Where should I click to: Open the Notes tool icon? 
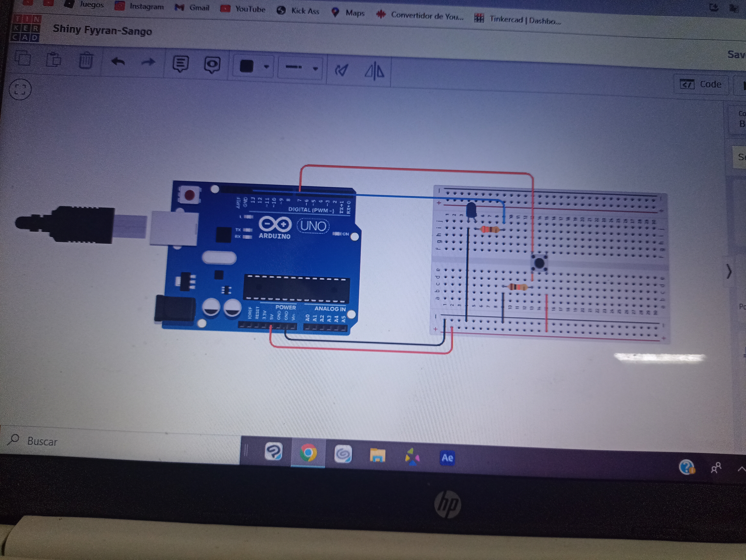(x=180, y=64)
